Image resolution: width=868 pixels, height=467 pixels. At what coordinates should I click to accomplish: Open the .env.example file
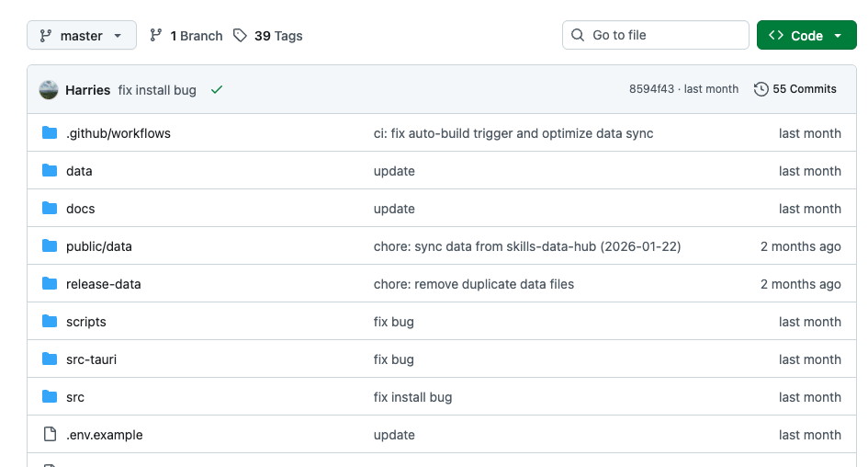pyautogui.click(x=105, y=435)
